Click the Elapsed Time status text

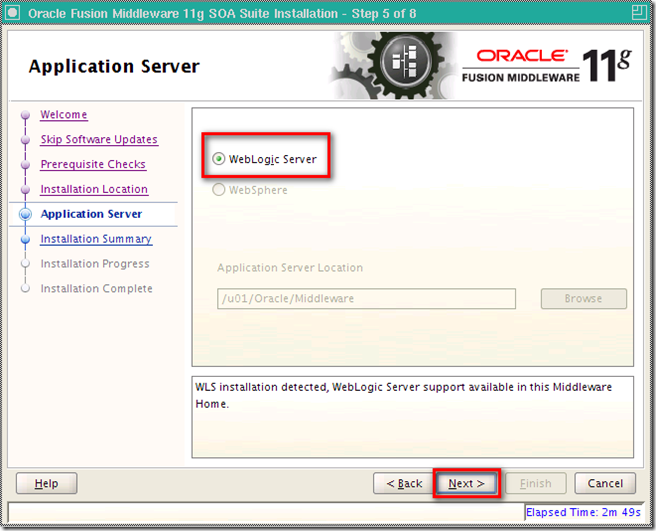click(583, 512)
